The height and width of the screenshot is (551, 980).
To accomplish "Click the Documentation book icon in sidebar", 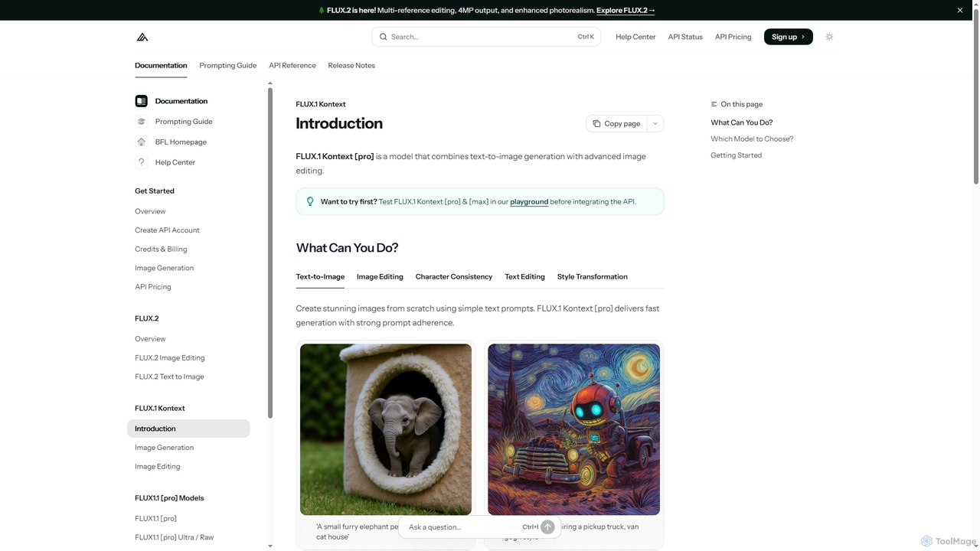I will (x=141, y=101).
